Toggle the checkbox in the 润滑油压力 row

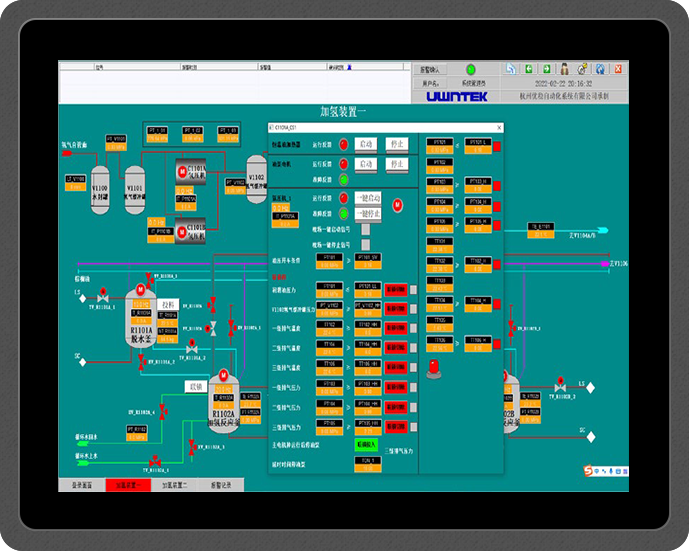(x=413, y=290)
